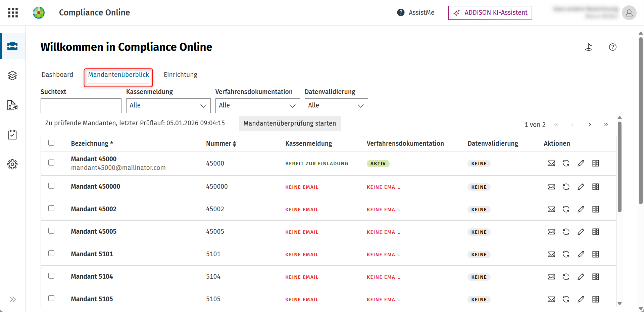Image resolution: width=644 pixels, height=312 pixels.
Task: Click into the Suchtext input field
Action: (81, 106)
